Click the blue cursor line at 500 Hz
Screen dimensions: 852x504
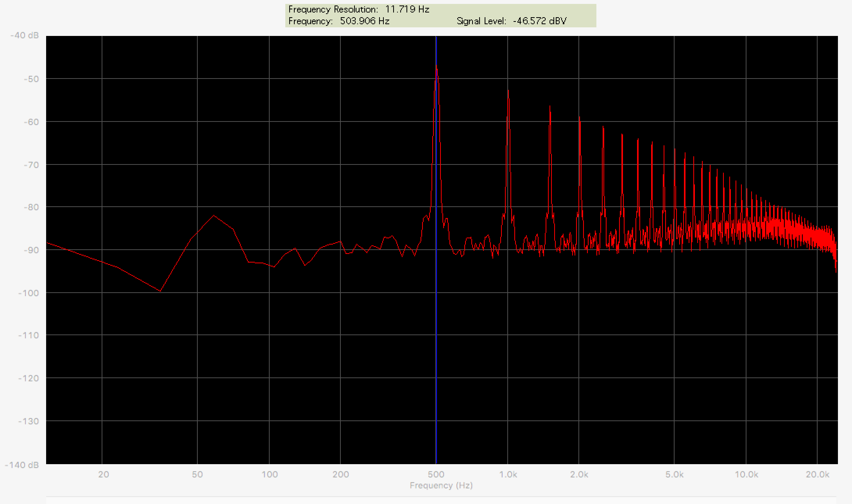click(x=436, y=250)
